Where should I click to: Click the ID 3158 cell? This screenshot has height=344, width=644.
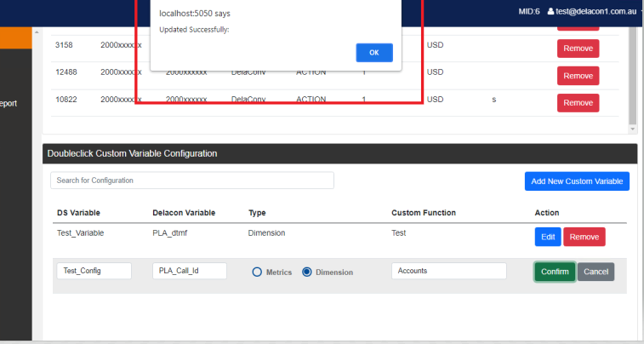point(64,45)
